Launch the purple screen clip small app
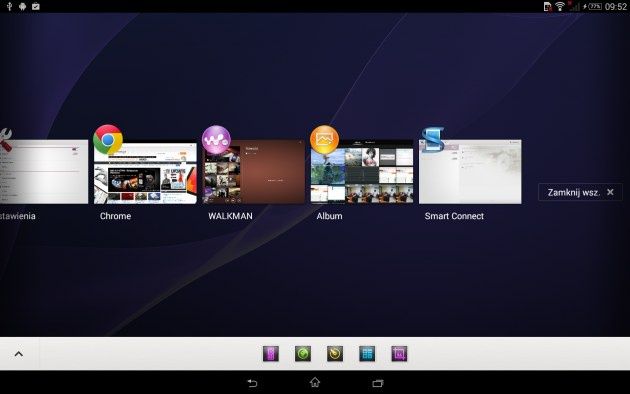 pos(399,354)
